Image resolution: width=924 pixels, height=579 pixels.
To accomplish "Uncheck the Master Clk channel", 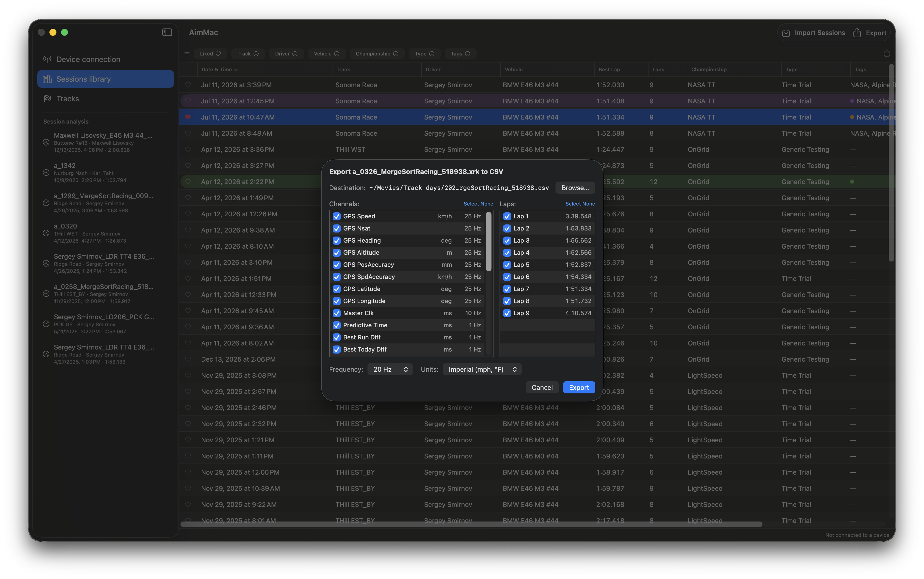I will point(336,313).
